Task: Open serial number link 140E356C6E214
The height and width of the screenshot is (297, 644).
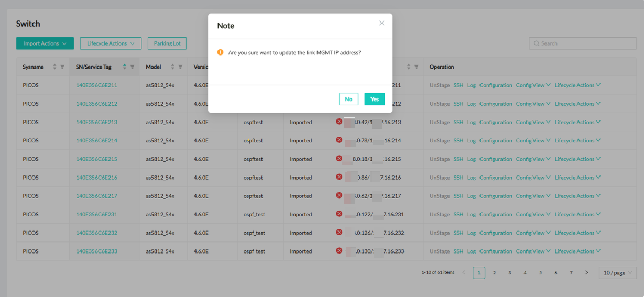Action: [x=96, y=140]
